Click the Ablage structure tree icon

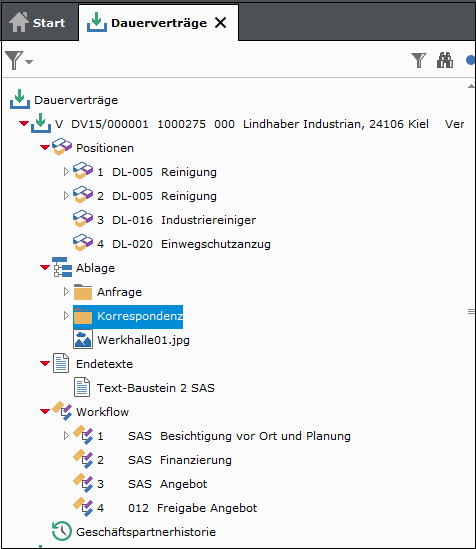pyautogui.click(x=62, y=267)
